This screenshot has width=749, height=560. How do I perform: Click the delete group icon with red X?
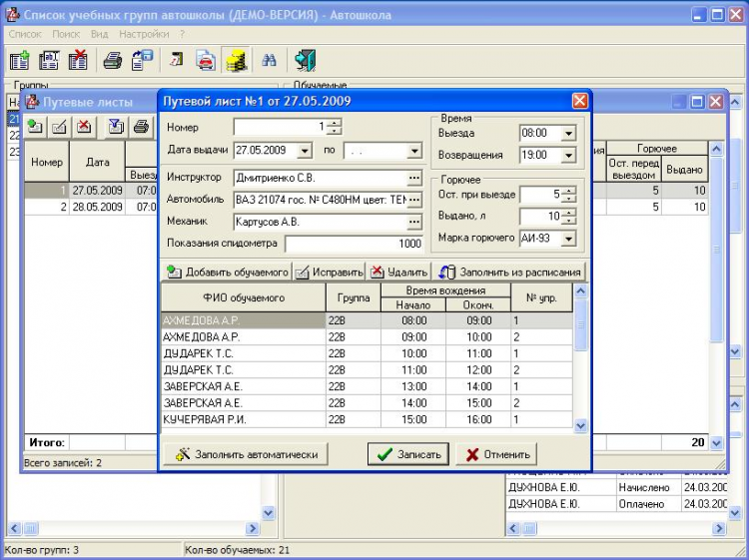pyautogui.click(x=78, y=60)
